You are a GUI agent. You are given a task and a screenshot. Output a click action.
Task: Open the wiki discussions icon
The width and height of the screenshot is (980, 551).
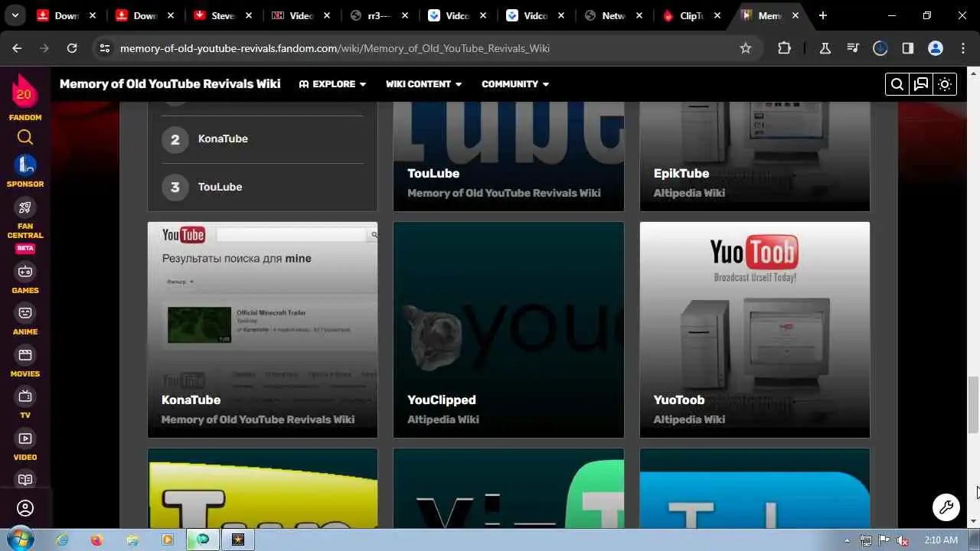click(x=921, y=84)
